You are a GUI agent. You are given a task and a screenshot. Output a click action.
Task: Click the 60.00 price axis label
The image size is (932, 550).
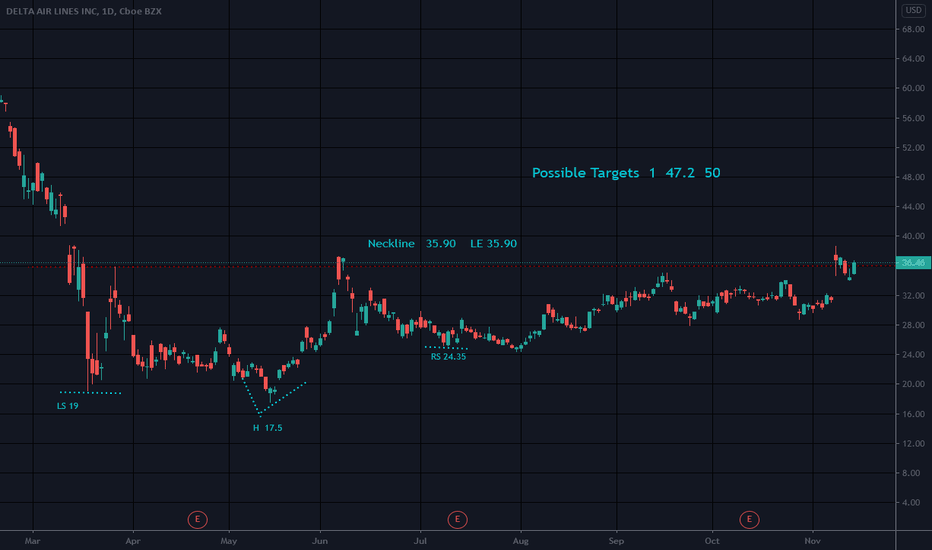[x=913, y=88]
